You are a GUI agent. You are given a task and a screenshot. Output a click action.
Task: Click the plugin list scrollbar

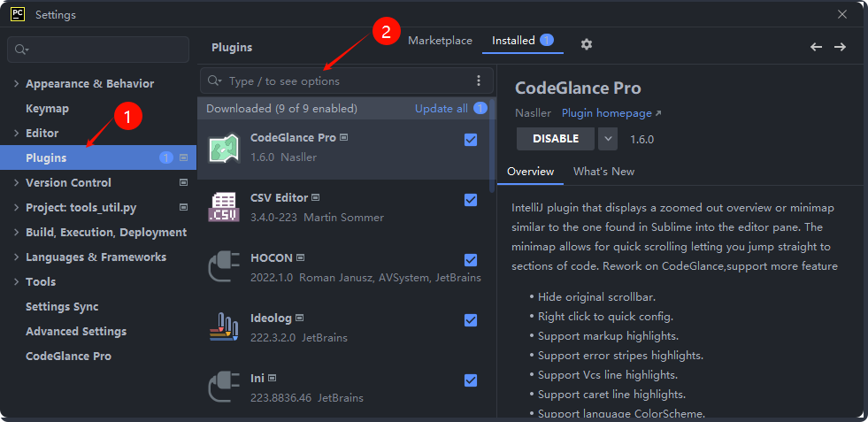(x=492, y=146)
